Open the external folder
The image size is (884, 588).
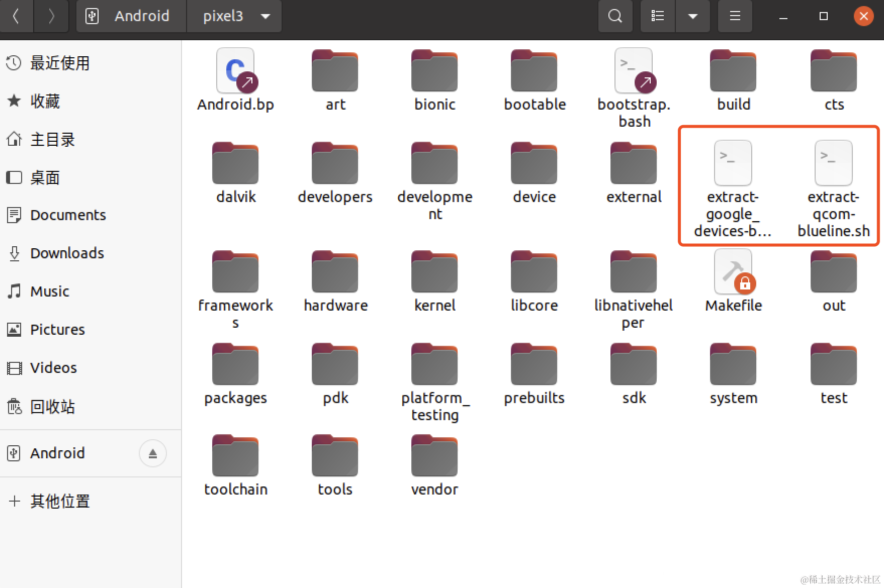(x=634, y=163)
